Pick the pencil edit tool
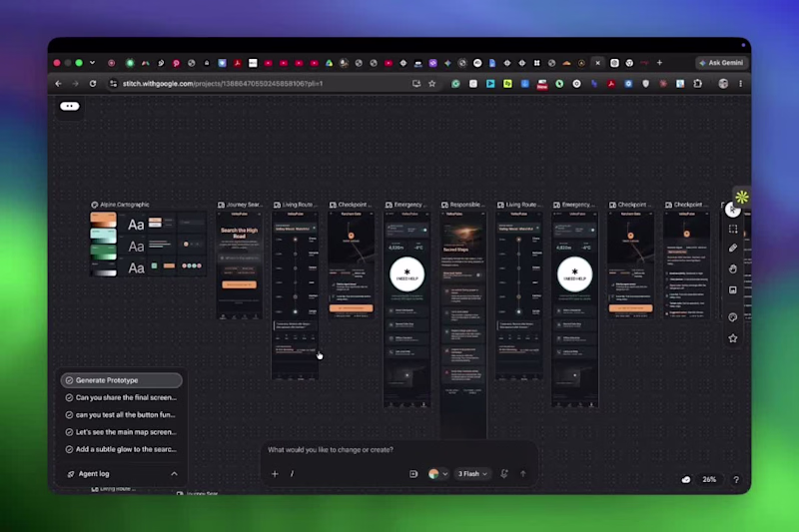 coord(733,248)
